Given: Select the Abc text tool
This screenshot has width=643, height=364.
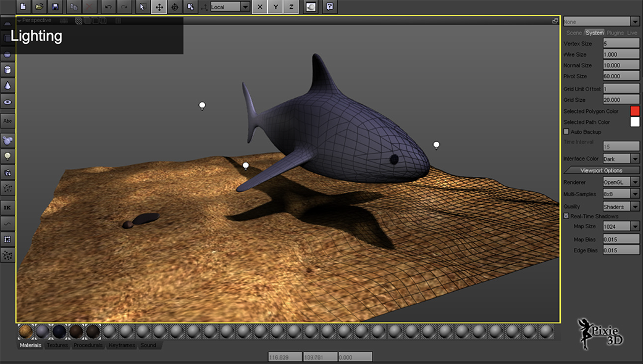Looking at the screenshot, I should coord(7,121).
